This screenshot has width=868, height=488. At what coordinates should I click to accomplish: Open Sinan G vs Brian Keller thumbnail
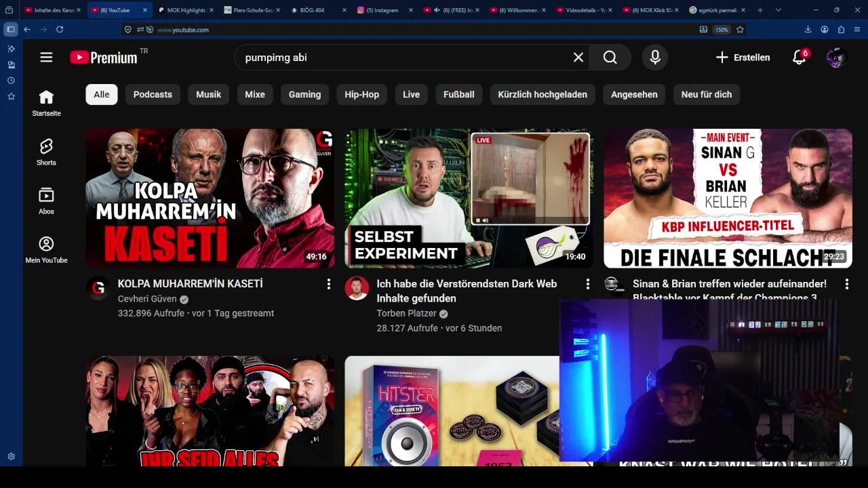tap(728, 198)
